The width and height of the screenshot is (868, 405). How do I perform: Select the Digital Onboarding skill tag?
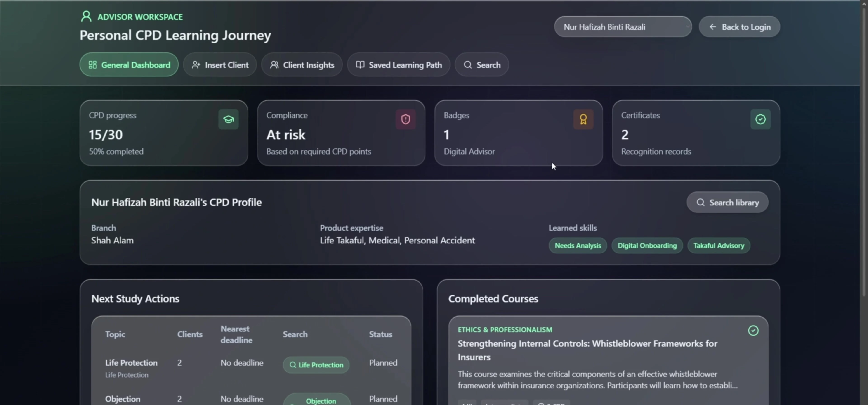tap(647, 245)
